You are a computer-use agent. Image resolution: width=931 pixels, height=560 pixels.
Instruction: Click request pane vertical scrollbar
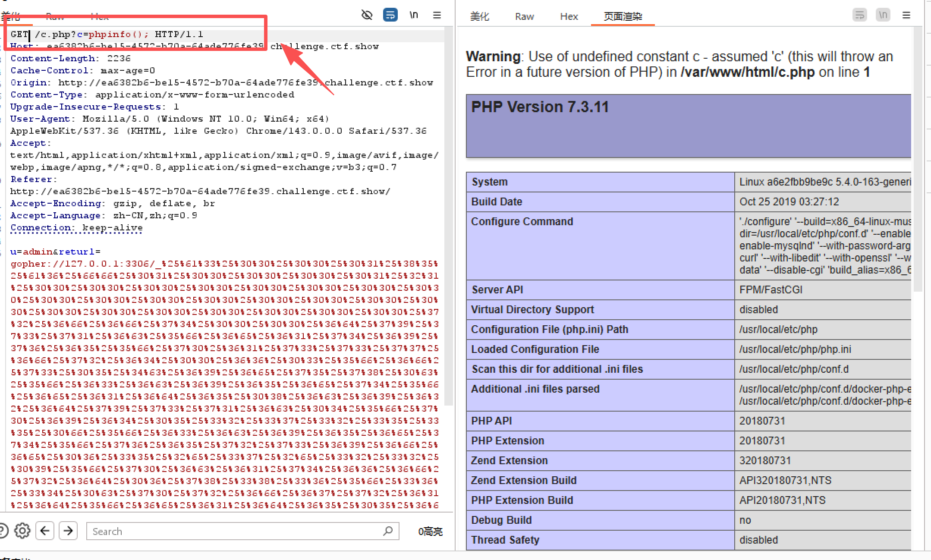(449, 216)
